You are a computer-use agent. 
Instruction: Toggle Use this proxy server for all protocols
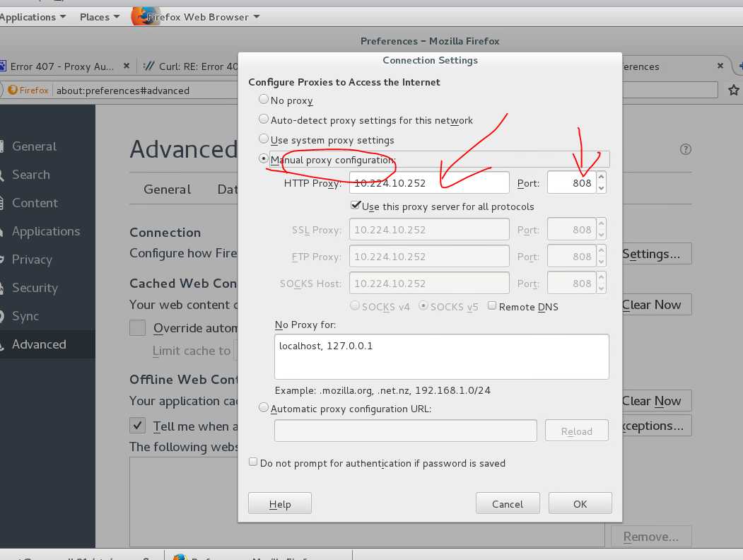[x=356, y=205]
